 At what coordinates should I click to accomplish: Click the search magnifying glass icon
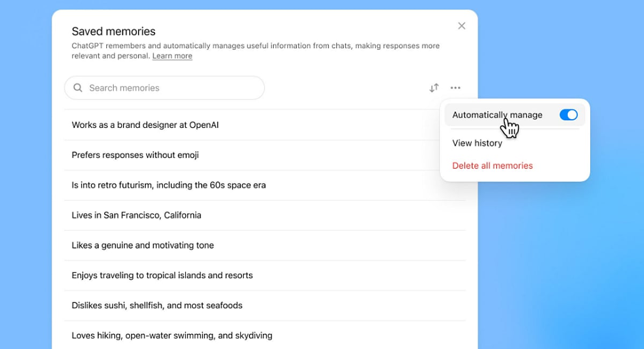pos(78,88)
